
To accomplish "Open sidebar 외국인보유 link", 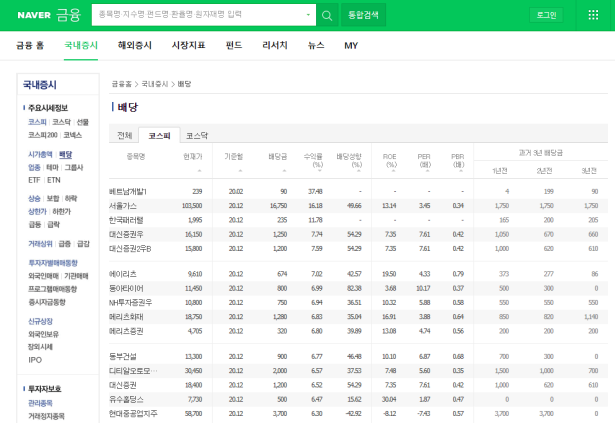I will [x=43, y=334].
